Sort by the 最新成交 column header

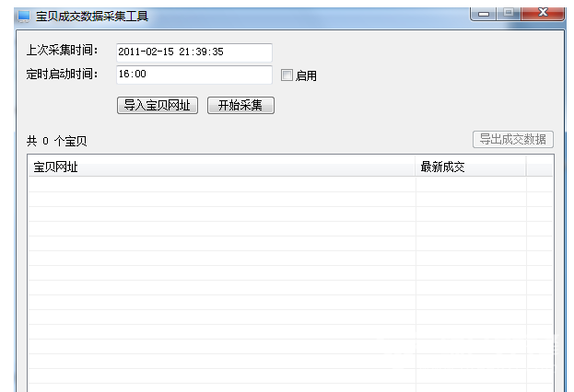click(470, 167)
